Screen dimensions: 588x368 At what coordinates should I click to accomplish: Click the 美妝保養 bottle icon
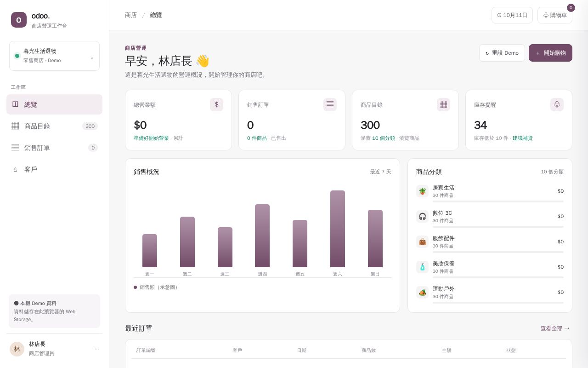tap(422, 267)
